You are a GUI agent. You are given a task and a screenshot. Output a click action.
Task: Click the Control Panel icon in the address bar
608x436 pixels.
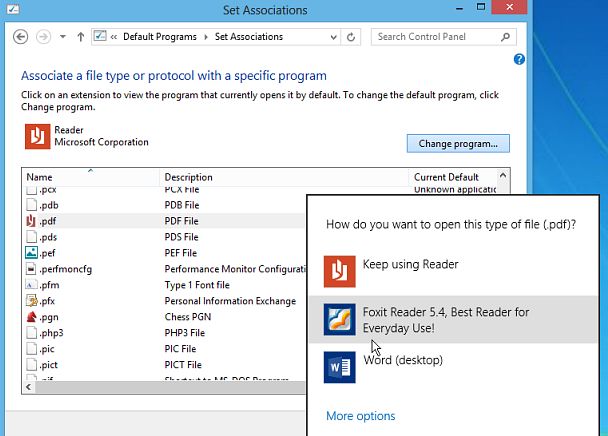point(100,36)
